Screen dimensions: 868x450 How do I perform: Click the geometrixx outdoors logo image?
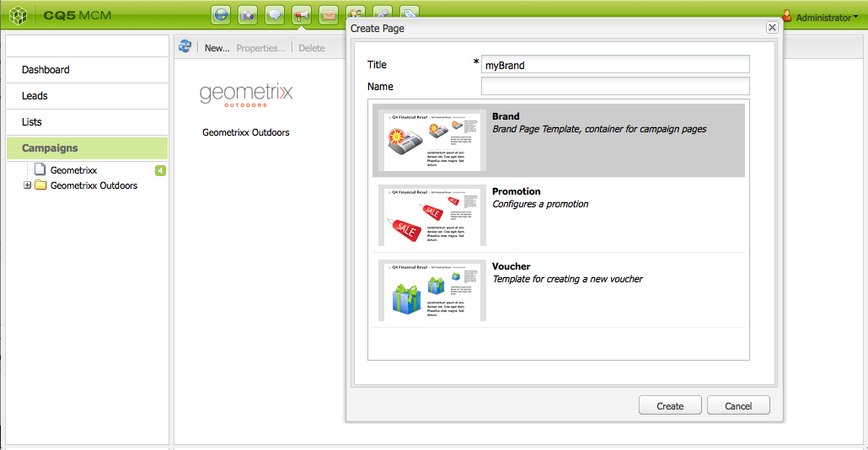click(x=246, y=94)
